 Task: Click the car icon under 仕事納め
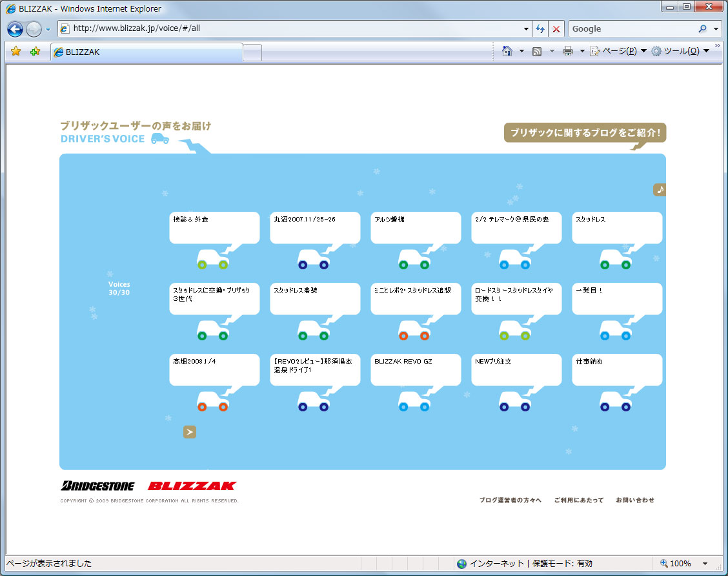click(616, 402)
